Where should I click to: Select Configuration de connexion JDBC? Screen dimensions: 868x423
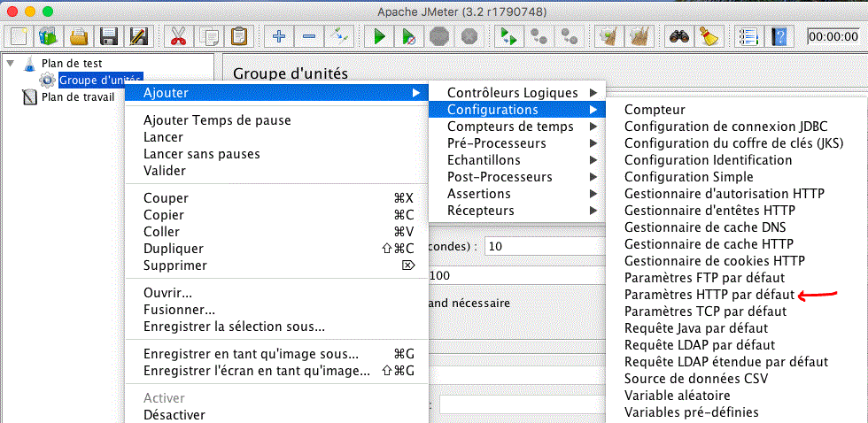point(726,127)
